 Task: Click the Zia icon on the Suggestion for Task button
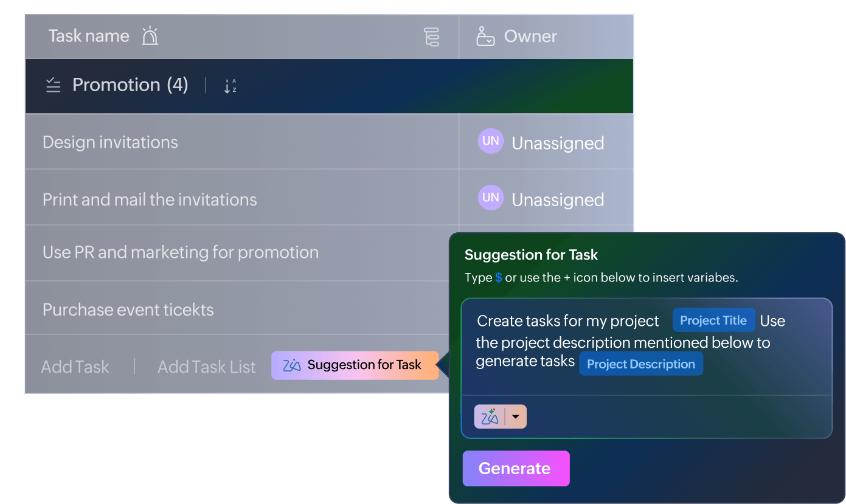coord(291,365)
